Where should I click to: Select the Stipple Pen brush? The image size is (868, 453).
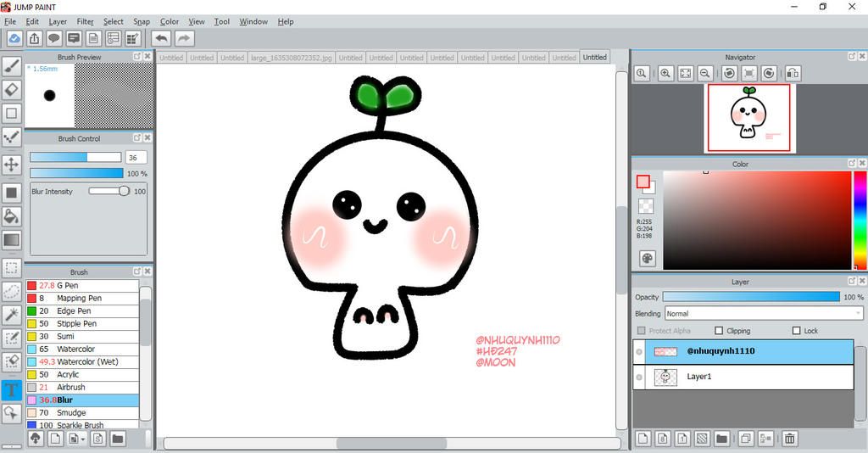[x=82, y=324]
